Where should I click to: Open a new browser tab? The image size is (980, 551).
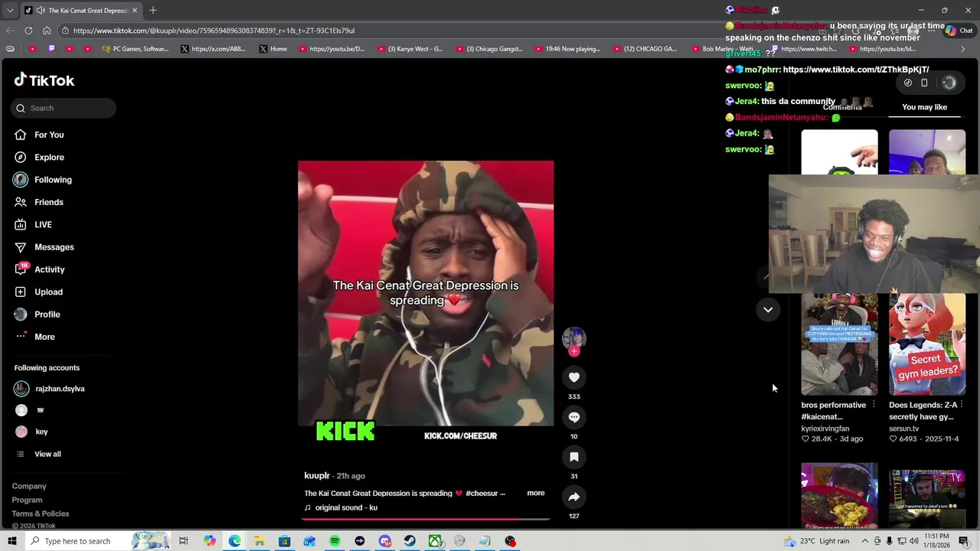pyautogui.click(x=153, y=11)
